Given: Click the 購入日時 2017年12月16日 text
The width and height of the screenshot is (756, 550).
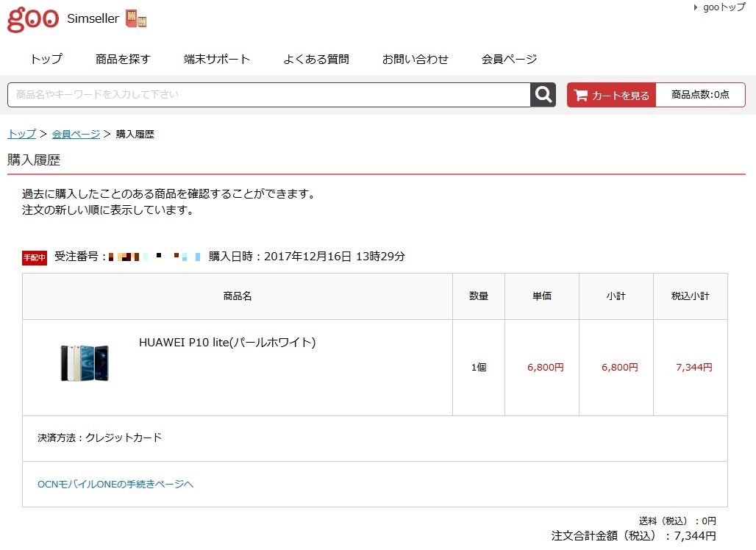Looking at the screenshot, I should 307,257.
